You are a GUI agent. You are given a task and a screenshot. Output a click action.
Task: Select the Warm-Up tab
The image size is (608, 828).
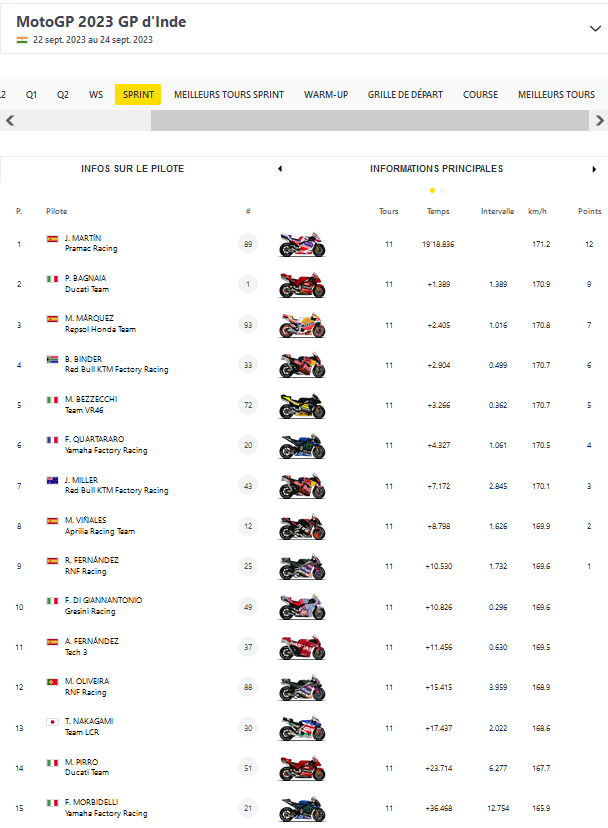pos(326,95)
